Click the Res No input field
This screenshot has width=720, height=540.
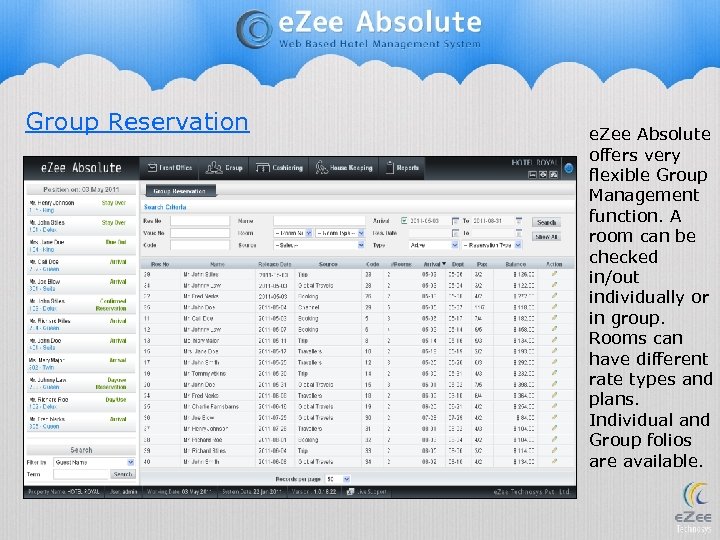(200, 221)
